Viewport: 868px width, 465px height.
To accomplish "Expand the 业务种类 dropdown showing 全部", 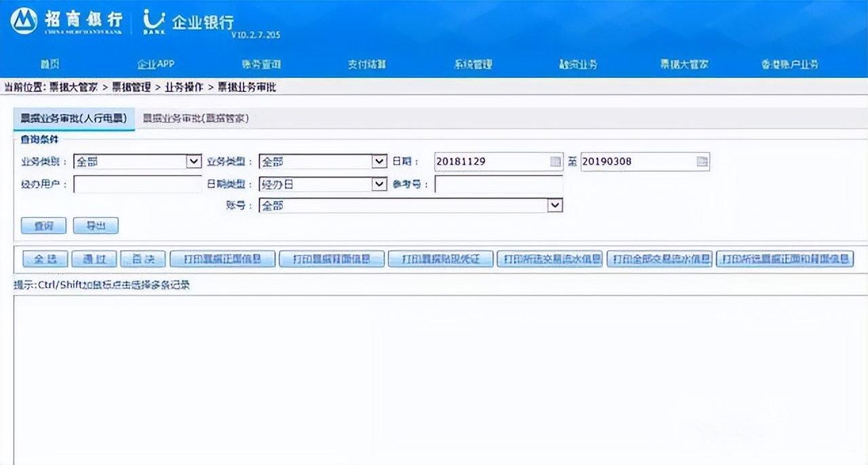I will click(195, 161).
